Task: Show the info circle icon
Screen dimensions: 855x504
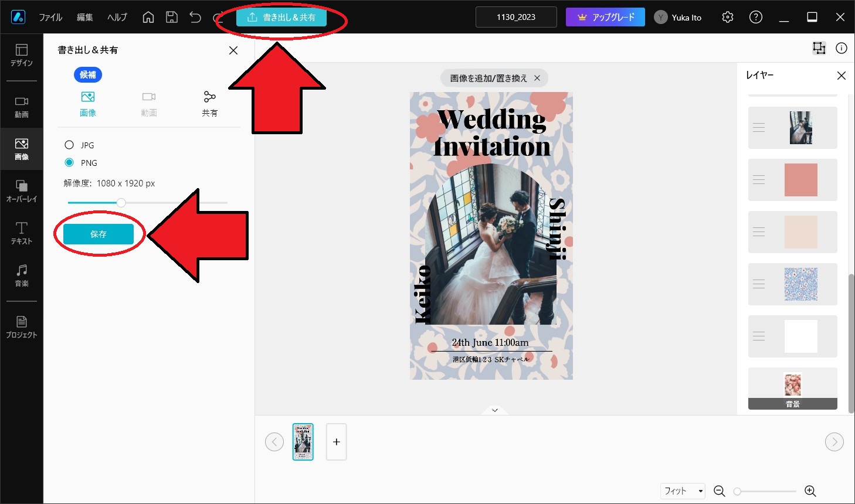Action: tap(842, 48)
